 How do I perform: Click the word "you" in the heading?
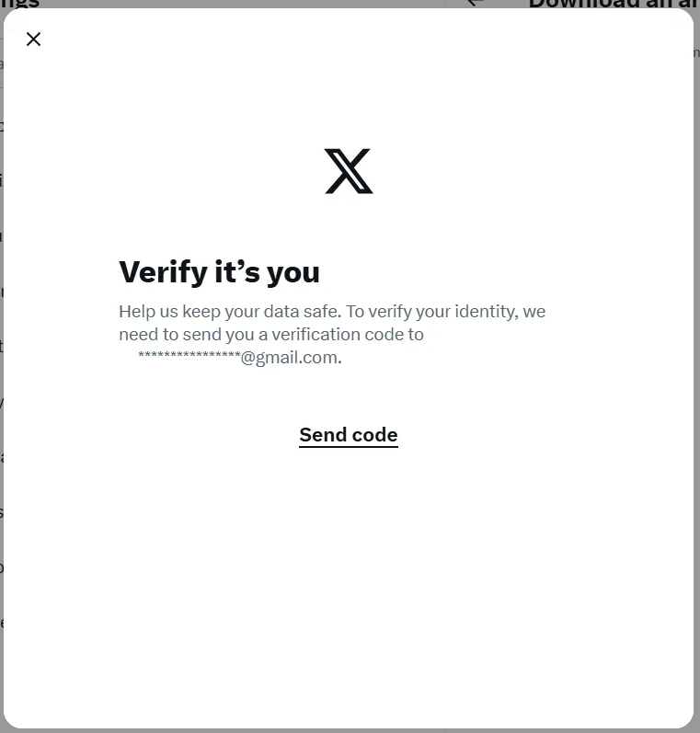[x=293, y=273]
